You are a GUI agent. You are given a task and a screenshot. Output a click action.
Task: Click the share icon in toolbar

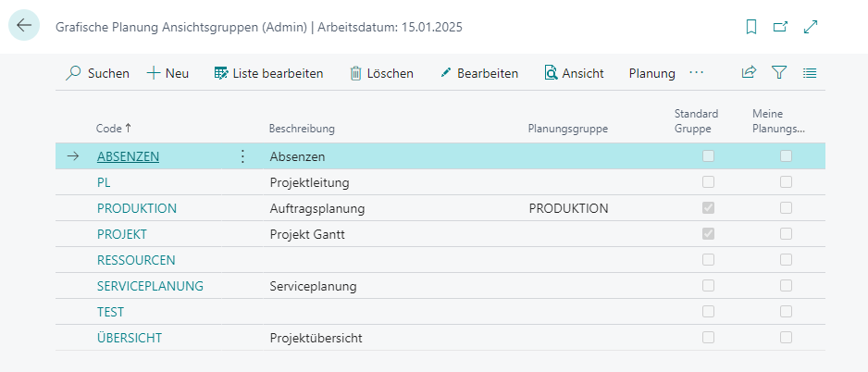tap(749, 72)
